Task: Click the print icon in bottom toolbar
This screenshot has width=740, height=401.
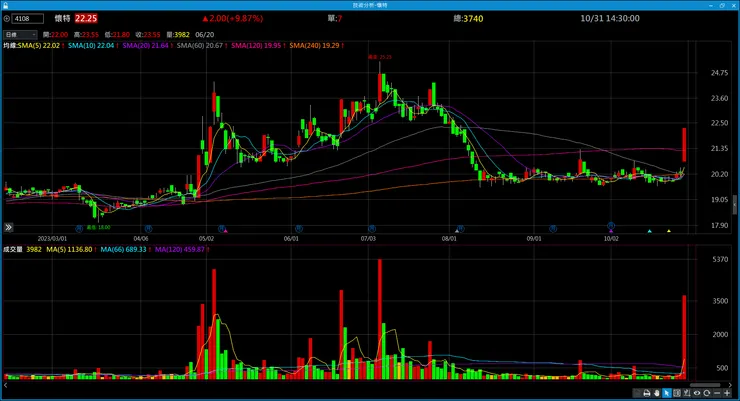Action: 647,393
